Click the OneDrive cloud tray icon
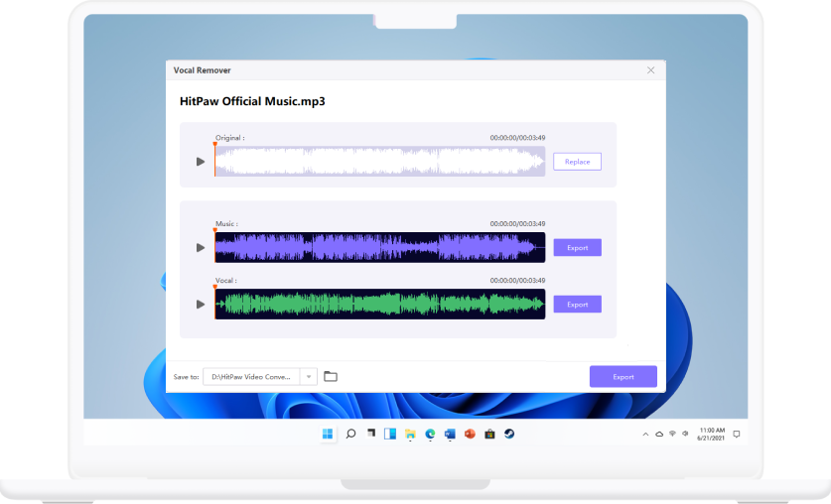 tap(659, 435)
